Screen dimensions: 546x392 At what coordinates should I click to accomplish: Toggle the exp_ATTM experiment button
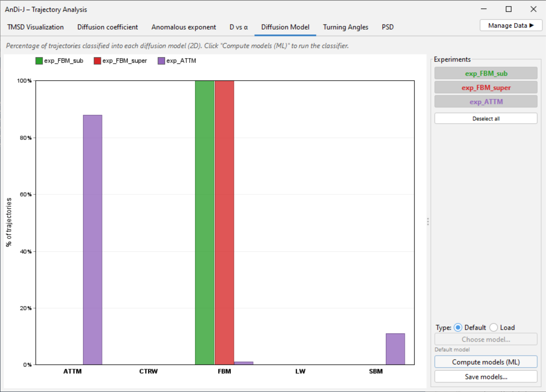486,101
